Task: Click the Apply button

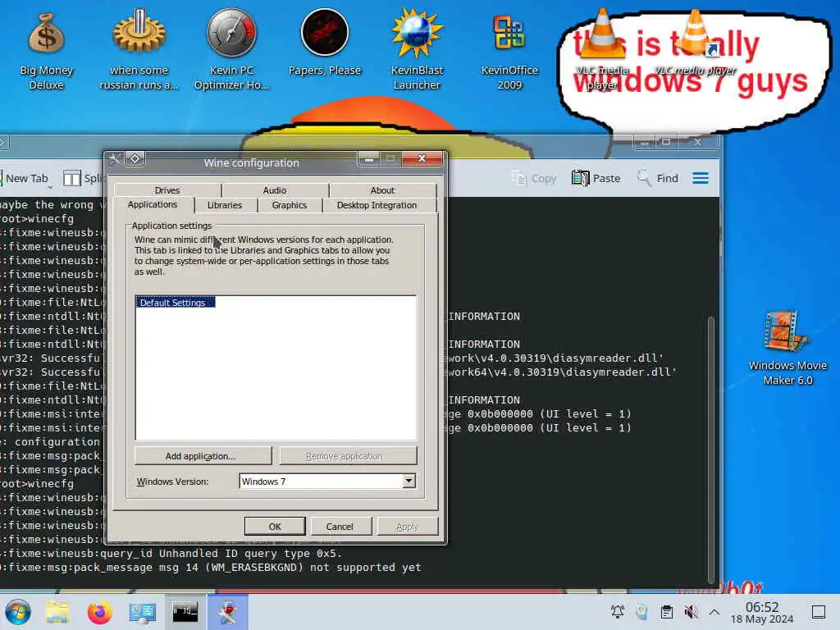Action: 407,527
